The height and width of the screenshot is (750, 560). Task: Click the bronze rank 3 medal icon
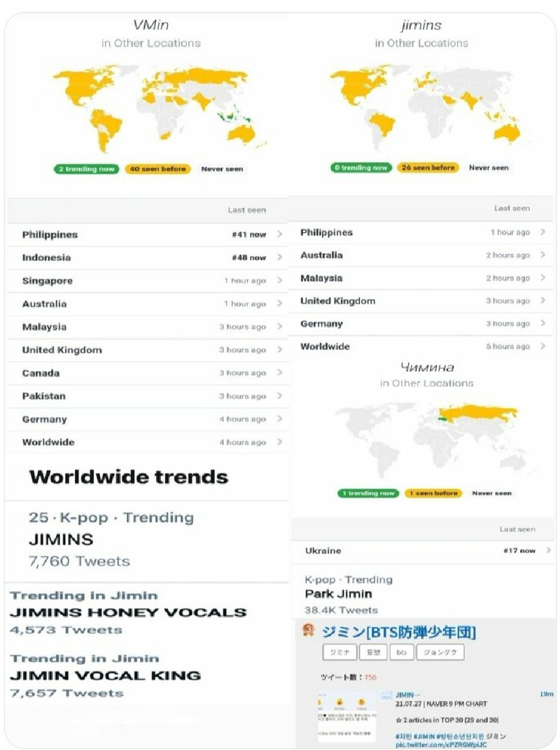[309, 630]
